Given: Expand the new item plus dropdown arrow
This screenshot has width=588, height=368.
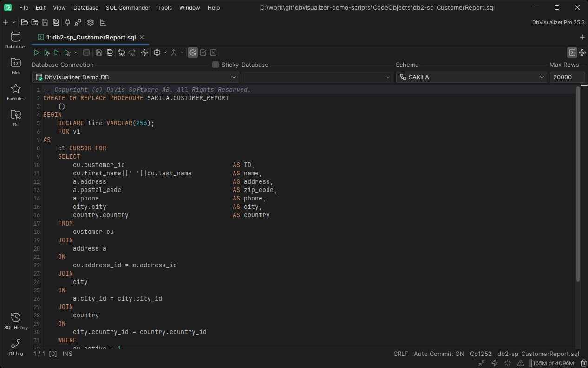Looking at the screenshot, I should (14, 22).
